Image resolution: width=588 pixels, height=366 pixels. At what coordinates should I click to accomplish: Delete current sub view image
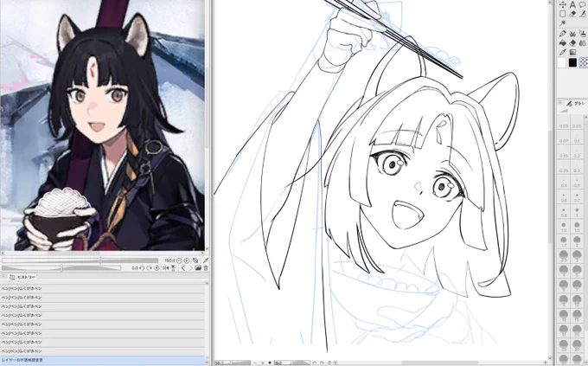coord(206,268)
